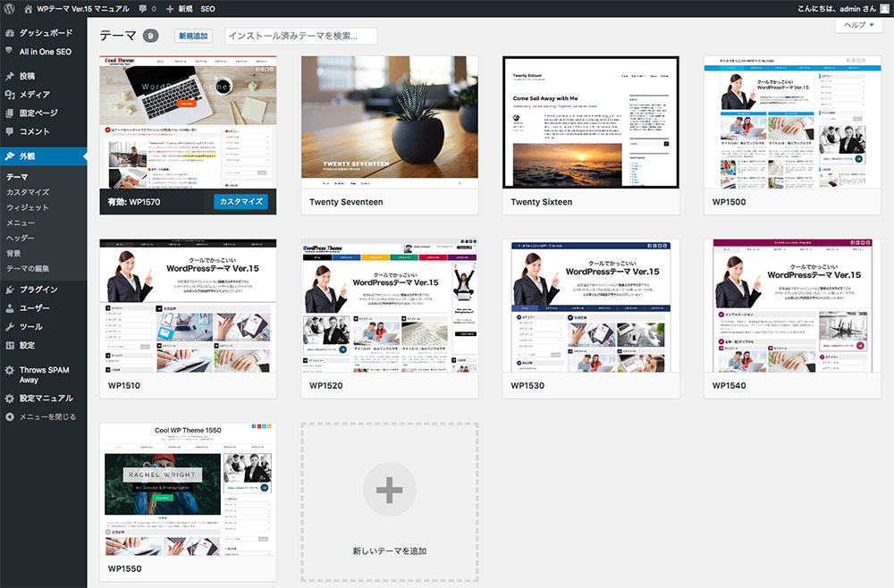
Task: Select the WP1530 theme thumbnail
Action: tap(591, 306)
